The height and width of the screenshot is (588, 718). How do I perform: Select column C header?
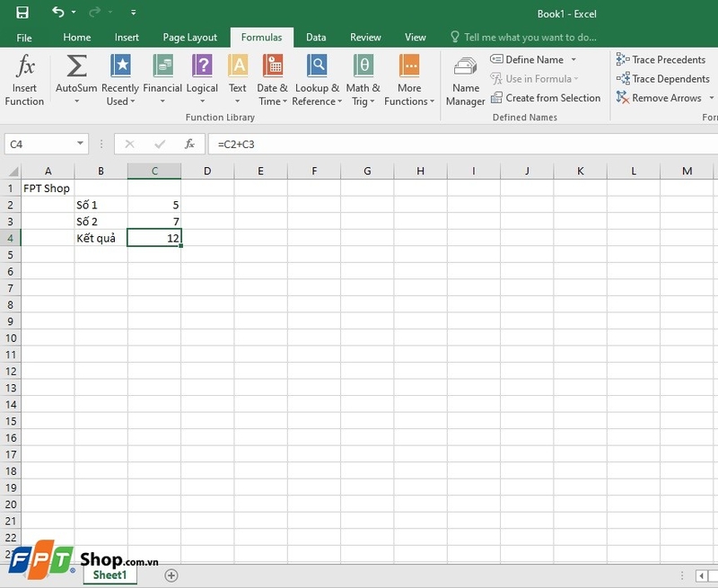(x=154, y=171)
